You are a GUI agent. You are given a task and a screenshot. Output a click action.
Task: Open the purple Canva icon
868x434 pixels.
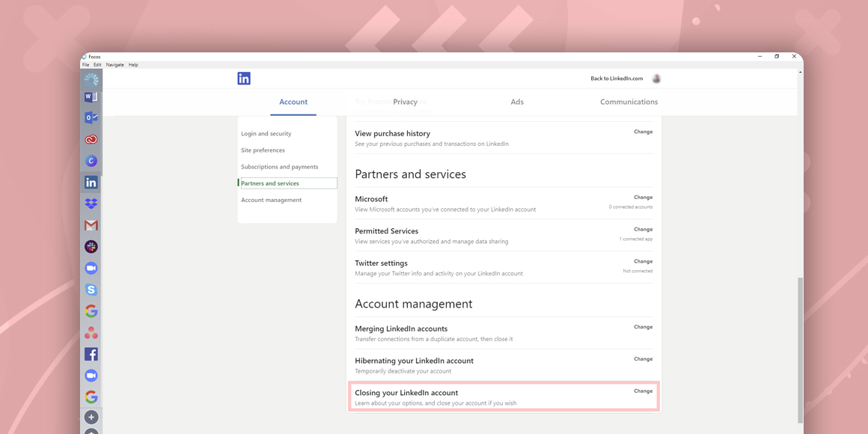91,161
